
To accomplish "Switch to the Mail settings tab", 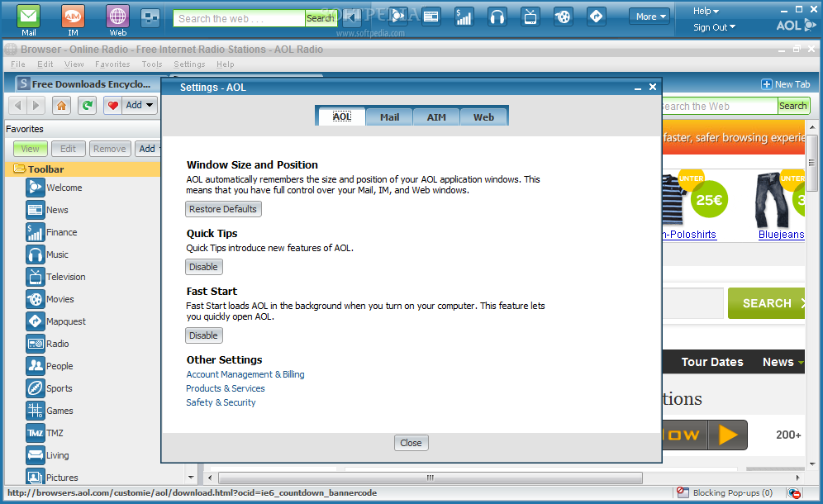I will [x=389, y=117].
